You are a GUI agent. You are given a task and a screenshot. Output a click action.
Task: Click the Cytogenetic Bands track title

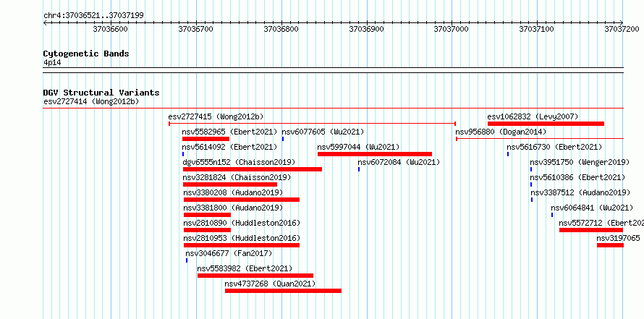86,54
